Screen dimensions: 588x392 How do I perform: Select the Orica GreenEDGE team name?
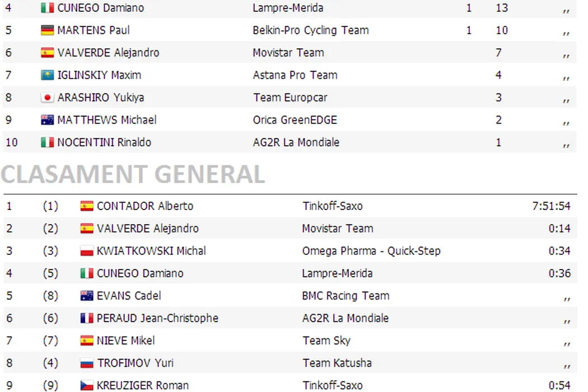295,120
